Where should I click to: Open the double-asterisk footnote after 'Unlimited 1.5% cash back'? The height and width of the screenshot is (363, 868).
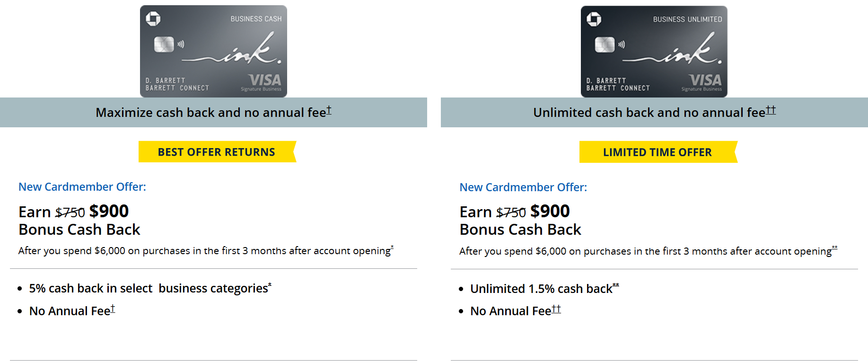[x=616, y=285]
